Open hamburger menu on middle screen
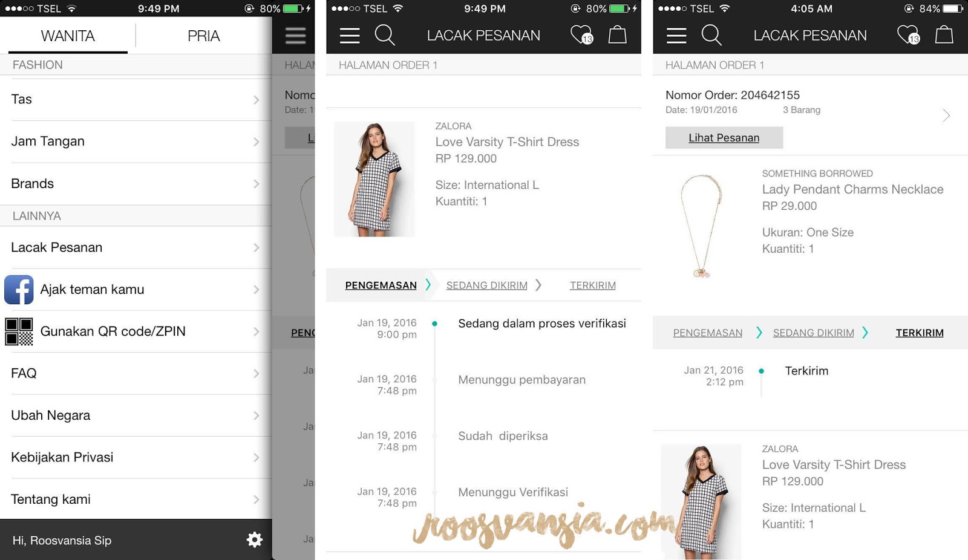968x560 pixels. click(350, 36)
